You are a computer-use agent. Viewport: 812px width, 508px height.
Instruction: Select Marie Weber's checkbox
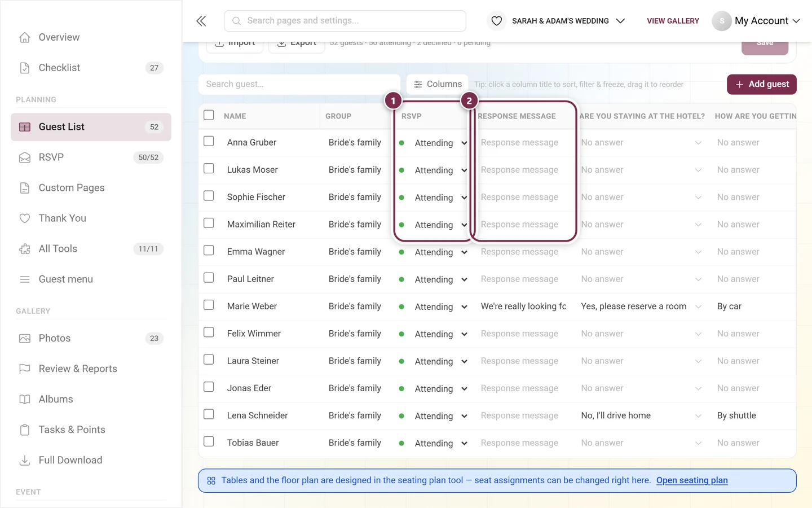[209, 305]
